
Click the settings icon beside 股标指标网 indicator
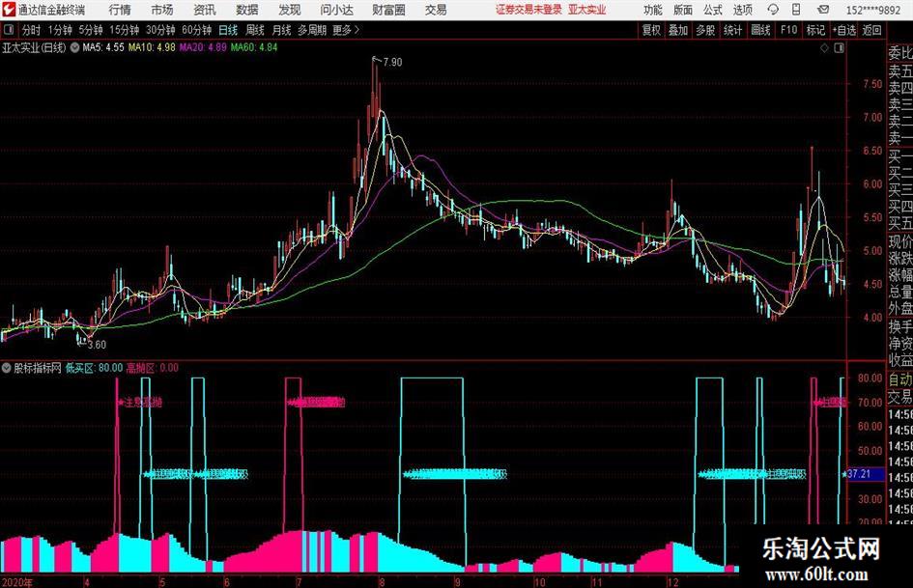[7, 368]
